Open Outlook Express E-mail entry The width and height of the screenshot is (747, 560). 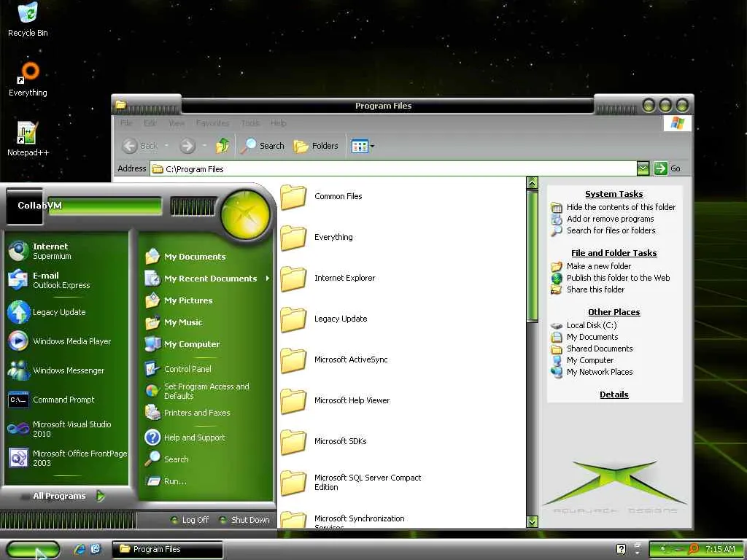pyautogui.click(x=66, y=280)
